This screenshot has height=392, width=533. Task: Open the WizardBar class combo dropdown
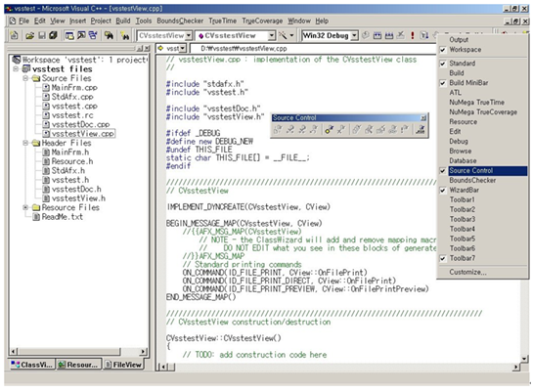click(x=189, y=35)
